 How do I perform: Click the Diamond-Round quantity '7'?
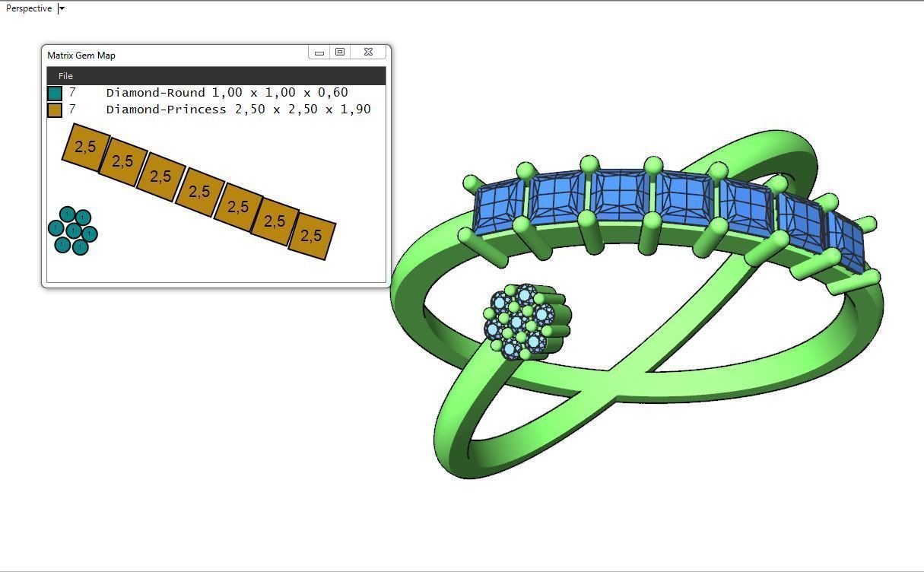tap(72, 93)
